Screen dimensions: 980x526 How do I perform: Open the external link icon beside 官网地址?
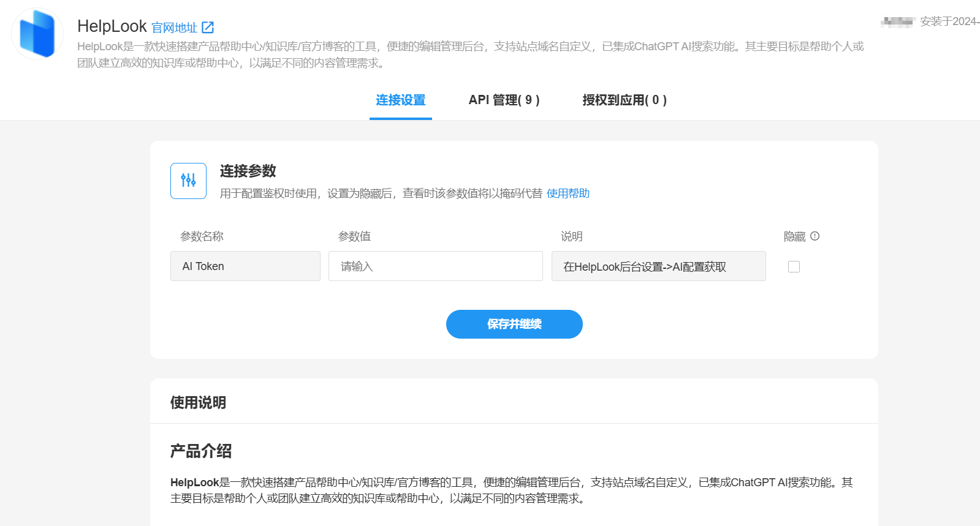(208, 28)
